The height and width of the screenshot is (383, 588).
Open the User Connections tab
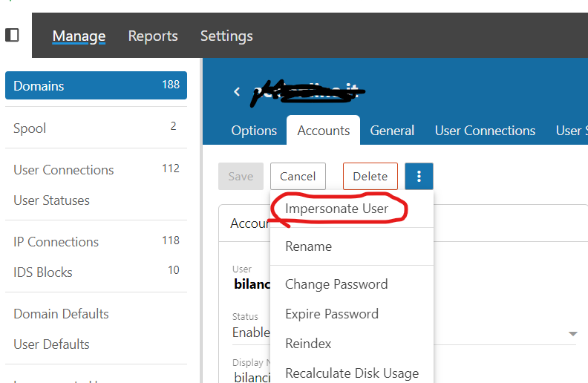[485, 131]
